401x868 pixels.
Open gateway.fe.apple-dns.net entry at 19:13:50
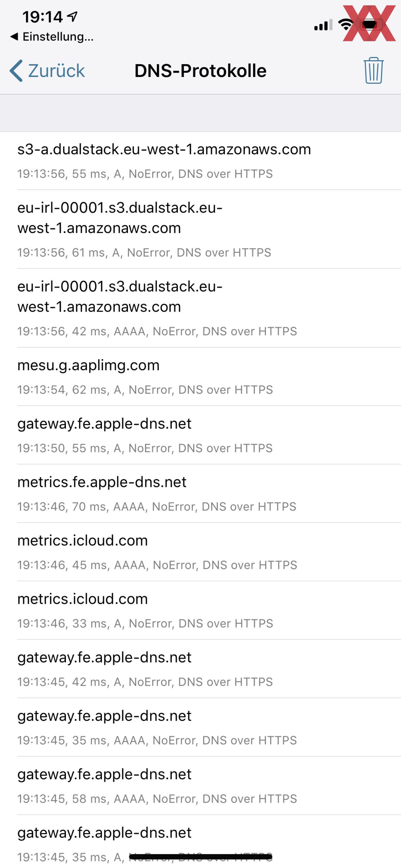click(x=200, y=435)
